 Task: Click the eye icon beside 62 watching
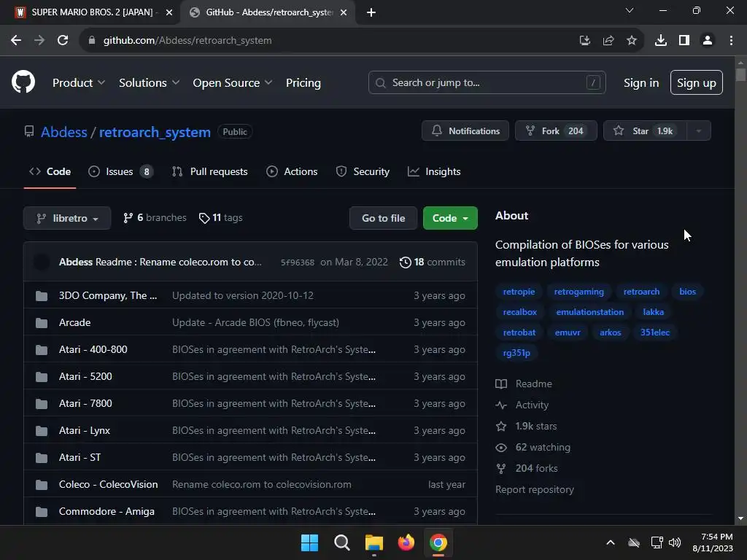(x=501, y=447)
